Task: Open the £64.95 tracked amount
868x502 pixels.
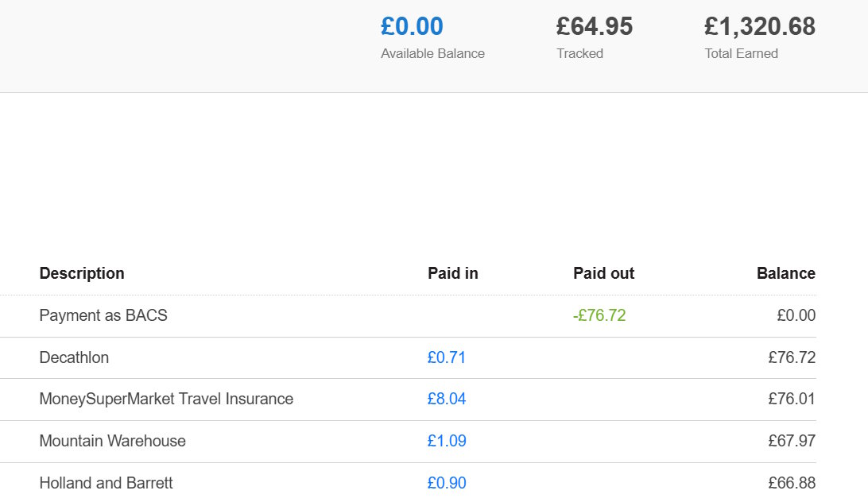Action: point(594,27)
